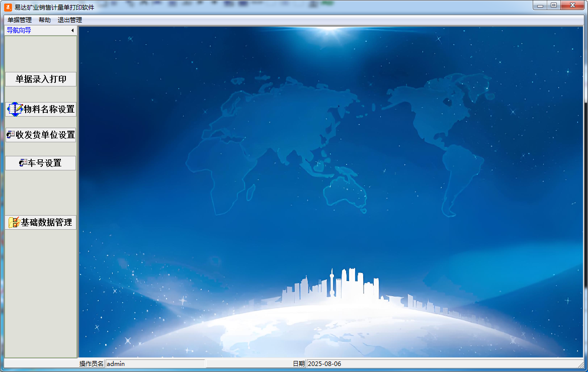Open 单据录入打印 from the navigation panel

pyautogui.click(x=41, y=79)
